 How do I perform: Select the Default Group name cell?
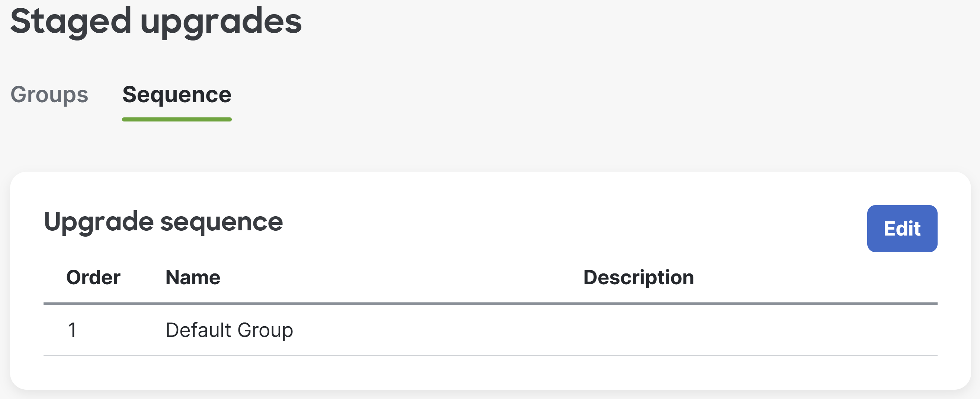(x=230, y=330)
